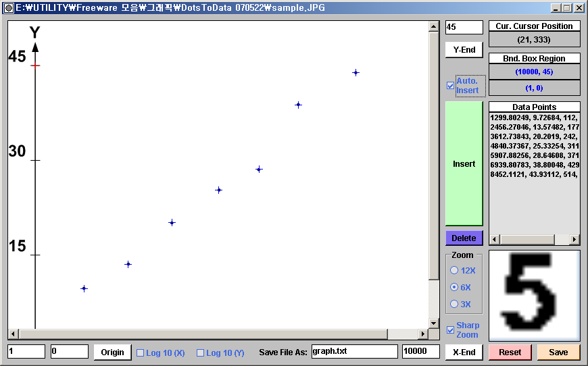Select the 3X zoom radio button

tap(454, 304)
